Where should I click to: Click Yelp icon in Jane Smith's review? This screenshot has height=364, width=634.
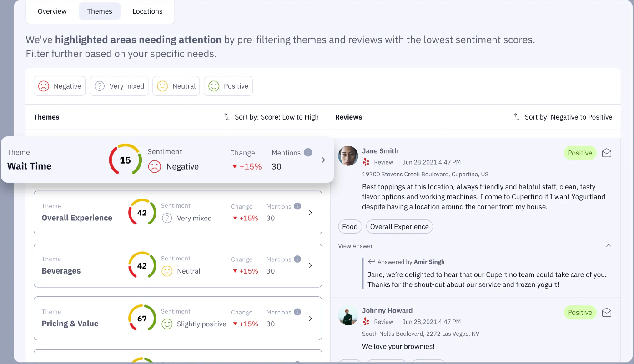pyautogui.click(x=366, y=162)
